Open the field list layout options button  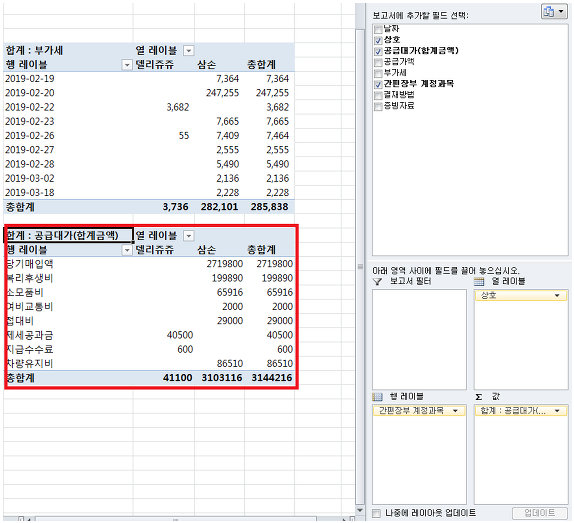(554, 12)
